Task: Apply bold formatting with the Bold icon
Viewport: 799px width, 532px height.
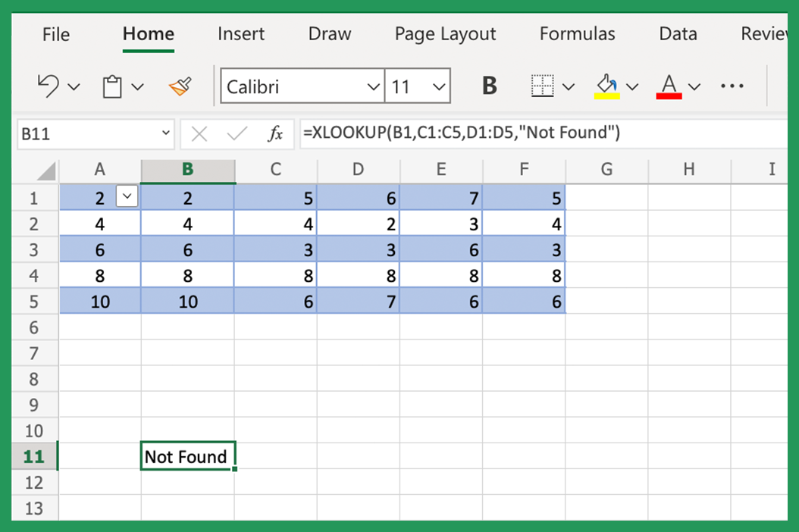Action: pos(488,86)
